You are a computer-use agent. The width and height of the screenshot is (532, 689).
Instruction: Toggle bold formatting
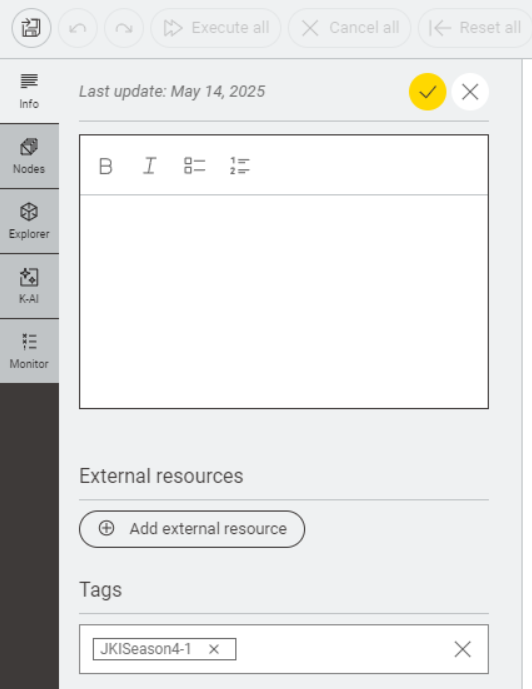[x=105, y=166]
